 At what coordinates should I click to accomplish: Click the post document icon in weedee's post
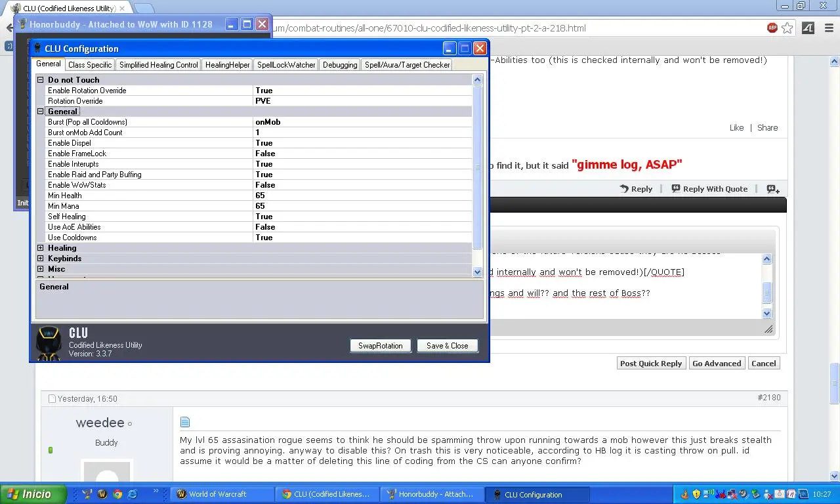(185, 422)
